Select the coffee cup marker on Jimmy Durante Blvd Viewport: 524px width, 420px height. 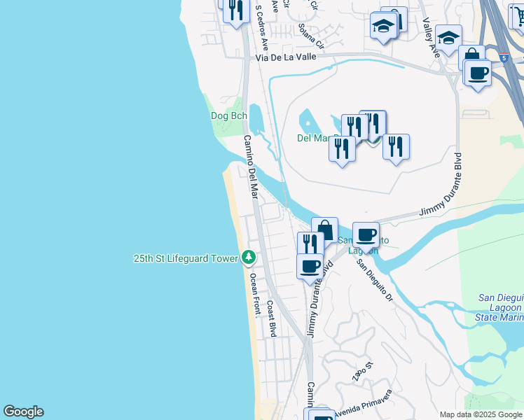pyautogui.click(x=310, y=268)
